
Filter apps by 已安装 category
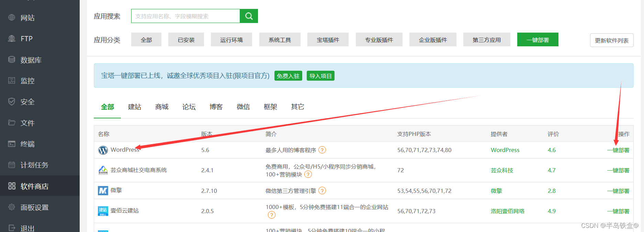(x=186, y=40)
